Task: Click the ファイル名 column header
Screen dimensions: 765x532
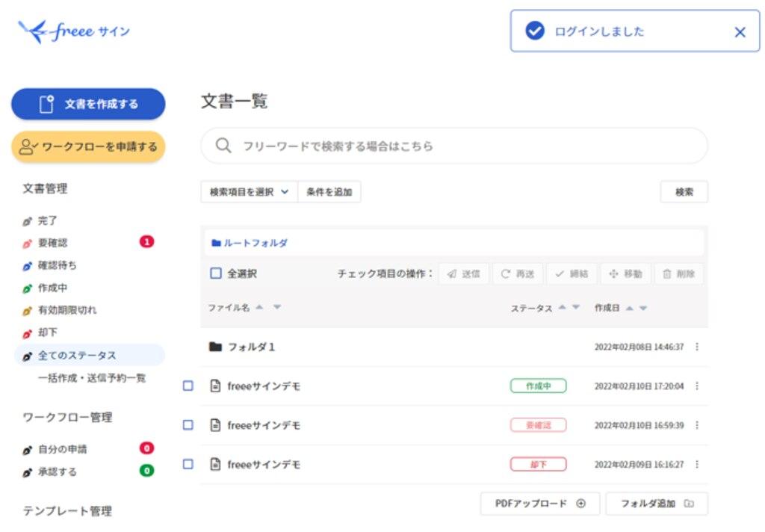Action: [x=229, y=308]
